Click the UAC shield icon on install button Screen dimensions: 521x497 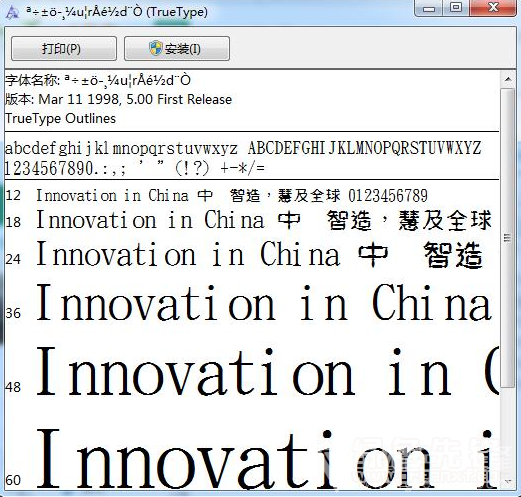click(156, 48)
